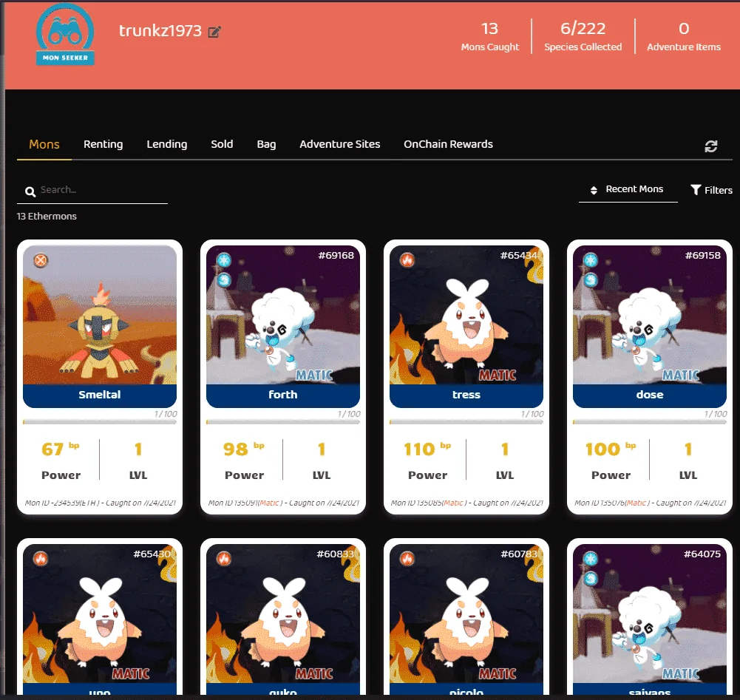The image size is (740, 700).
Task: Click the Smeltal card type badge icon
Action: point(41,260)
